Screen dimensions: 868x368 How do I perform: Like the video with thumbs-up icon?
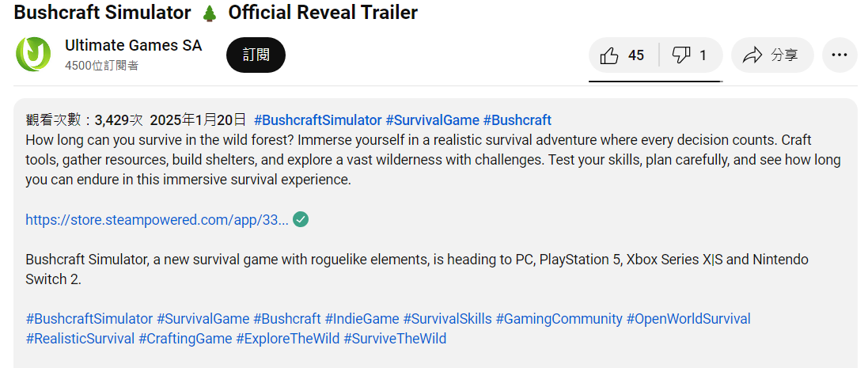coord(624,55)
